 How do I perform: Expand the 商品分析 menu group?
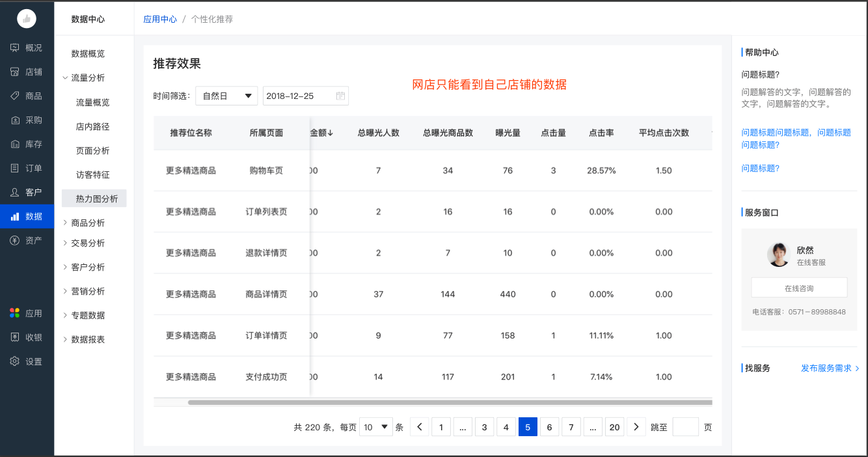point(88,223)
